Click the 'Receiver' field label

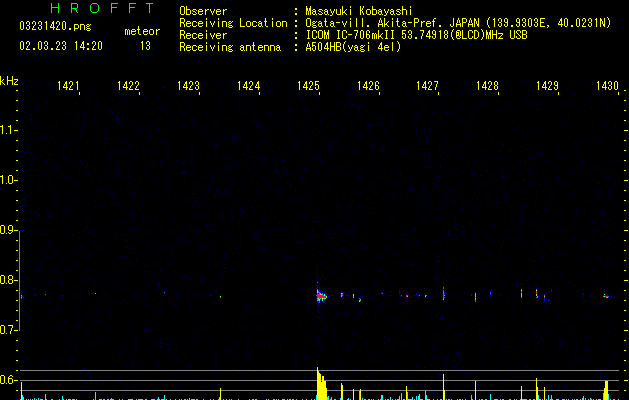click(x=203, y=35)
